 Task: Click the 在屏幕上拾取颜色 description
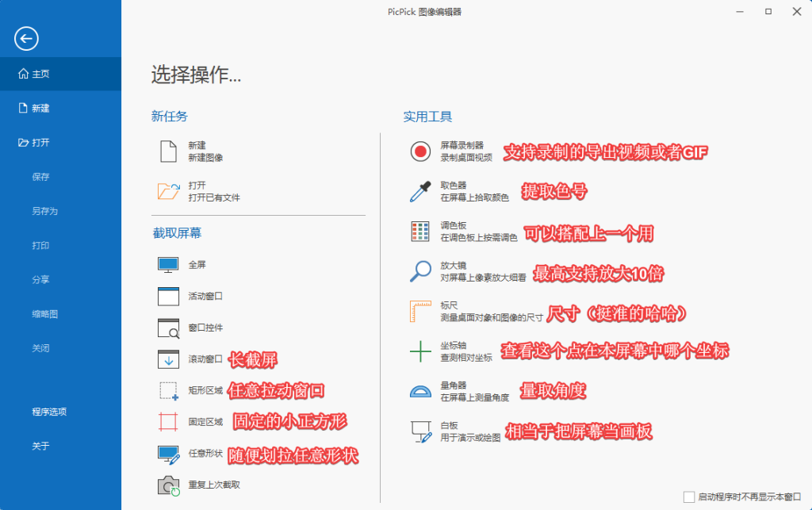(x=474, y=197)
